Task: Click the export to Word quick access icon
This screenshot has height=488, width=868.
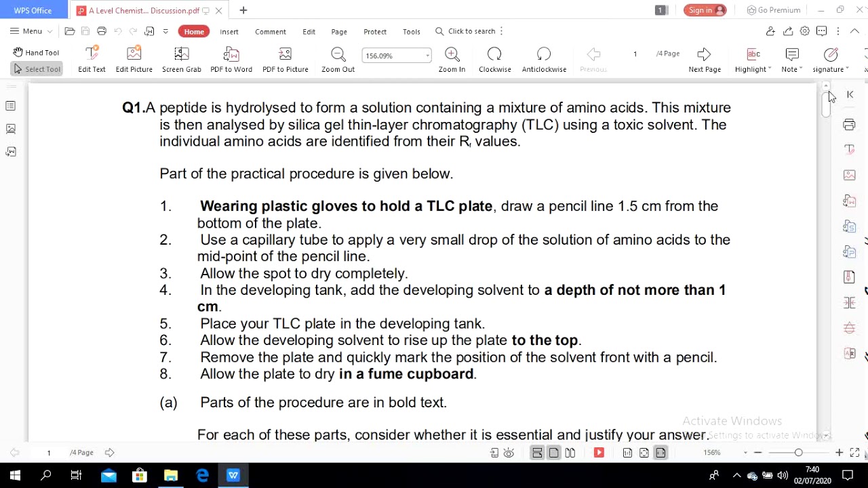Action: coord(150,31)
